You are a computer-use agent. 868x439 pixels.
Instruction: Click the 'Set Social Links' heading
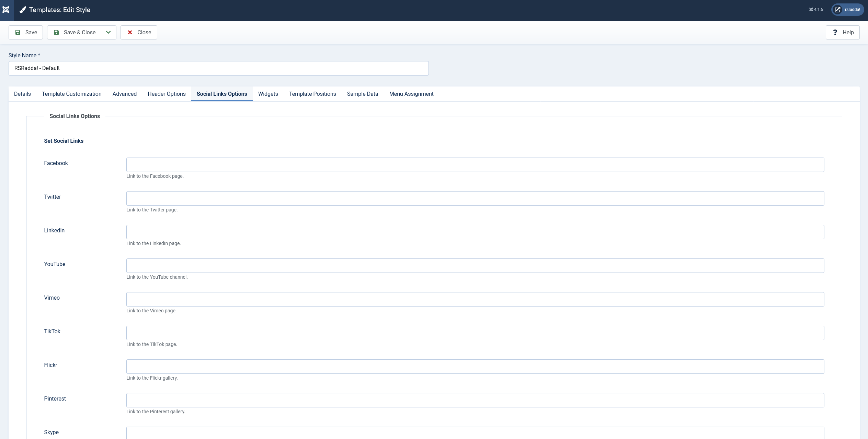(64, 141)
